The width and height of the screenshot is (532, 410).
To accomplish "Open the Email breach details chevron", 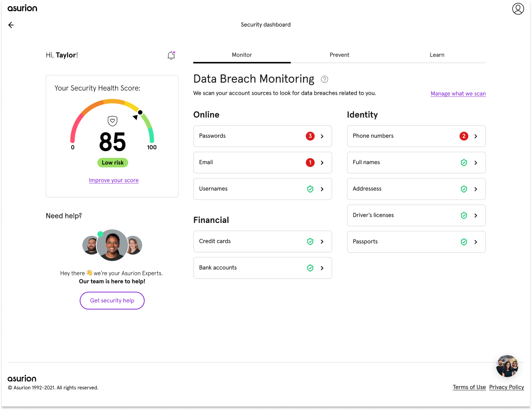I will point(322,162).
